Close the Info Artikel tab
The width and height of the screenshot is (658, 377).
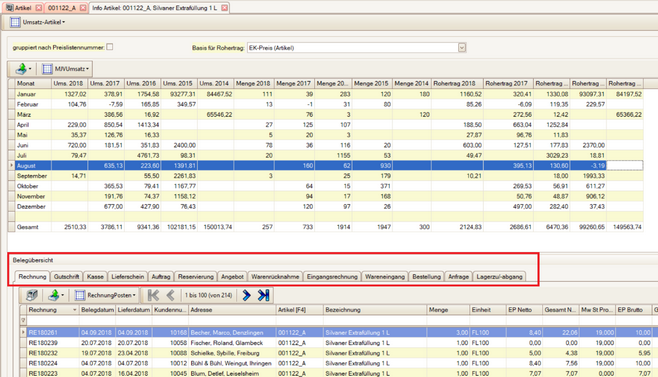click(225, 8)
